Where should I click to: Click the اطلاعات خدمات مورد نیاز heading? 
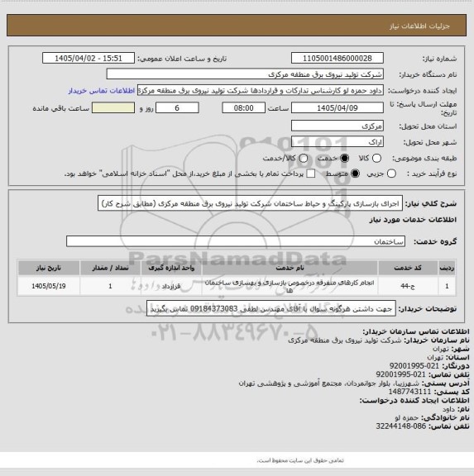click(x=413, y=220)
